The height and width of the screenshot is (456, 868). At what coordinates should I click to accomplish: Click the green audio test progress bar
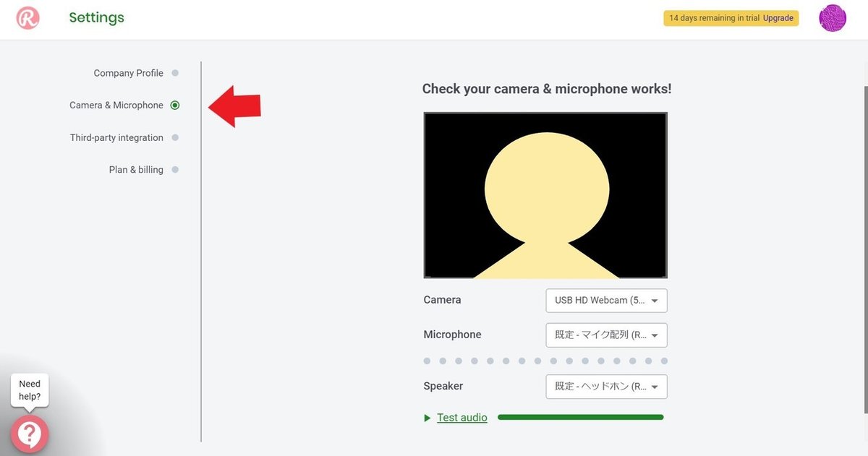coord(581,417)
